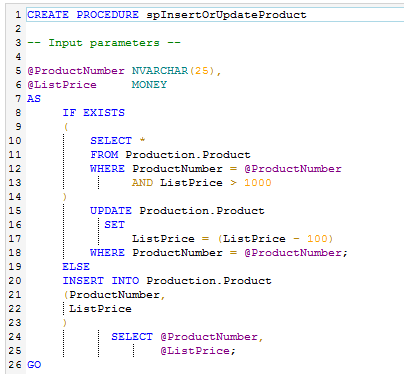Click the PROCEDURE keyword on line 1
Image resolution: width=404 pixels, height=374 pixels.
[x=107, y=15]
